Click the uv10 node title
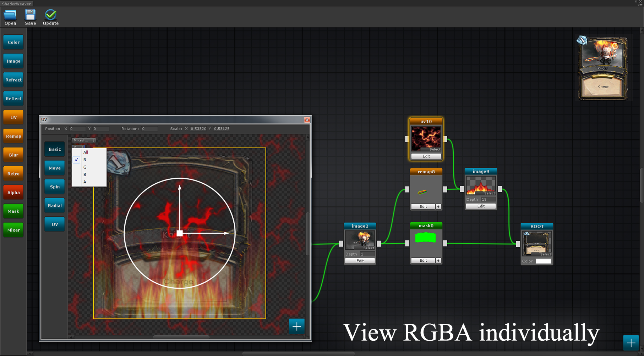This screenshot has width=644, height=356. (x=426, y=121)
